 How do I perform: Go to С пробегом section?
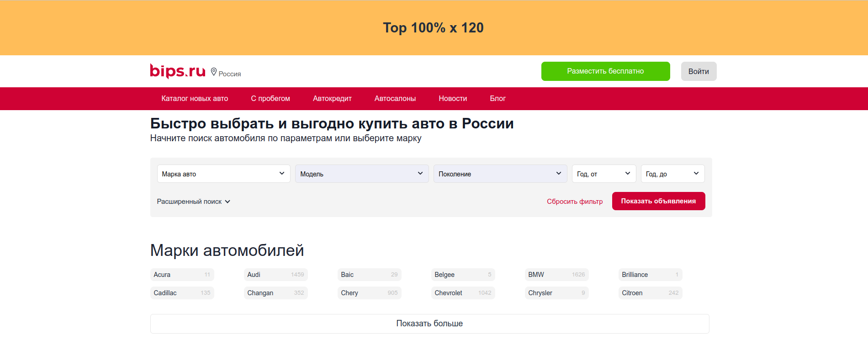[x=270, y=99]
